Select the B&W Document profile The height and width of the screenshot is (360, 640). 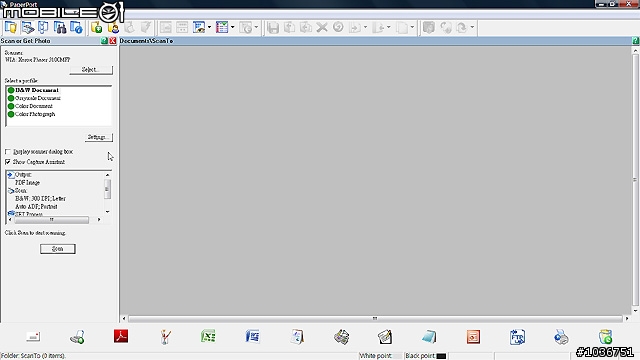[x=33, y=90]
